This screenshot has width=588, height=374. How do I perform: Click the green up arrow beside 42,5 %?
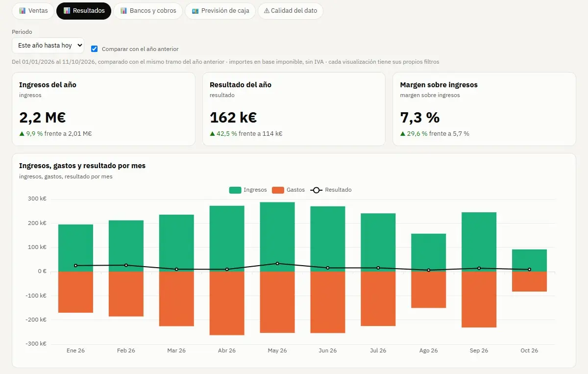tap(212, 133)
